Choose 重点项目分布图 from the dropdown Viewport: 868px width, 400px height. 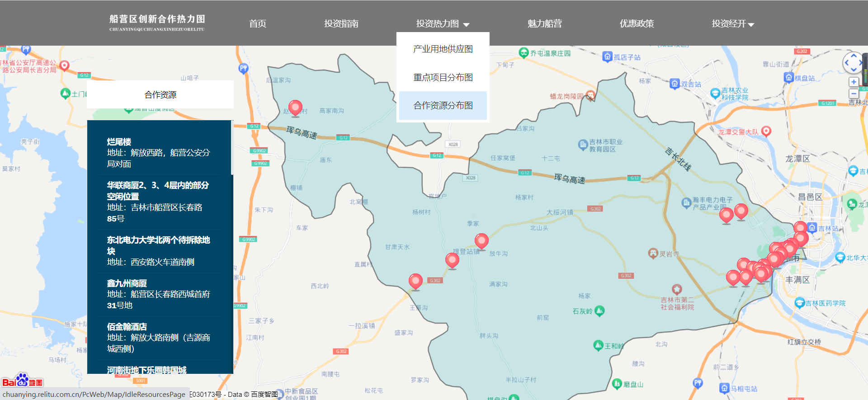(443, 77)
